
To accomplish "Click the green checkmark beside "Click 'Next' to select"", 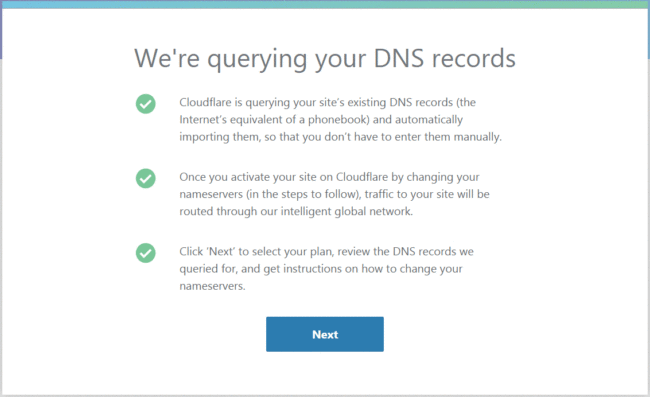I will click(x=146, y=253).
